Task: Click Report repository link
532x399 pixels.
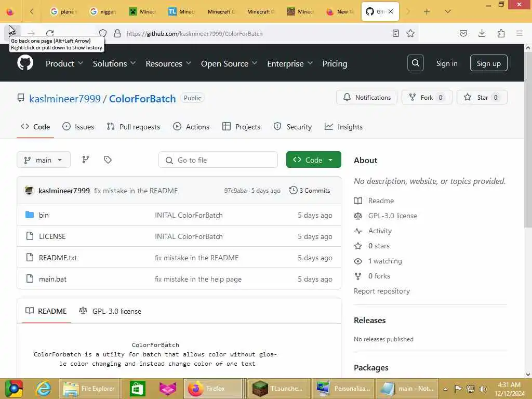Action: click(x=382, y=291)
